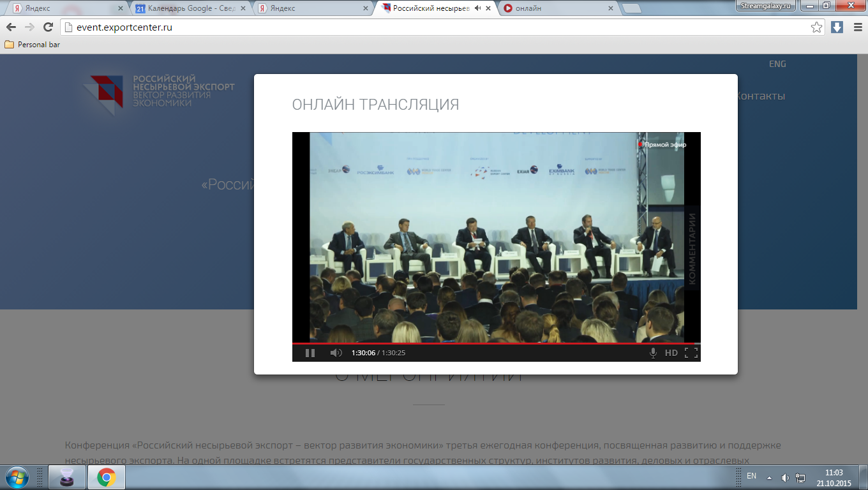This screenshot has width=868, height=490.
Task: Click the Прямой эфир live indicator
Action: [x=662, y=145]
